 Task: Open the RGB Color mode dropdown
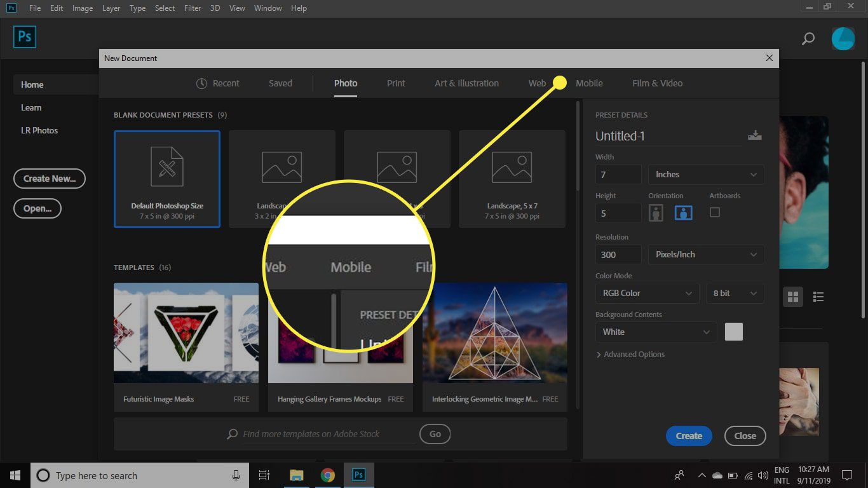[647, 293]
